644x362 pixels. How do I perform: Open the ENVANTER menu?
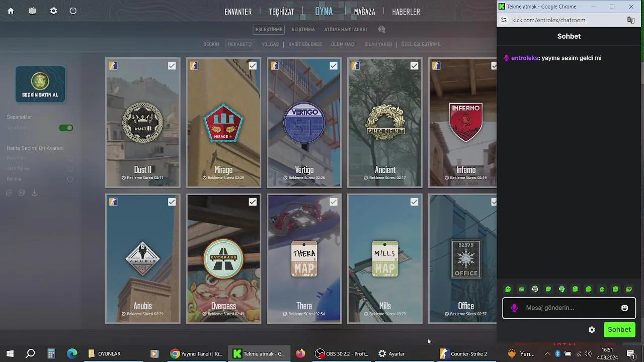[238, 12]
